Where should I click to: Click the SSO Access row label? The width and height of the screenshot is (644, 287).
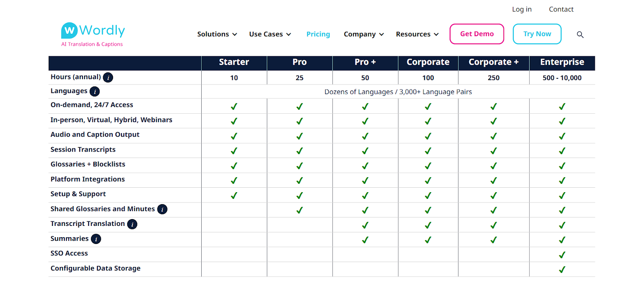(69, 253)
